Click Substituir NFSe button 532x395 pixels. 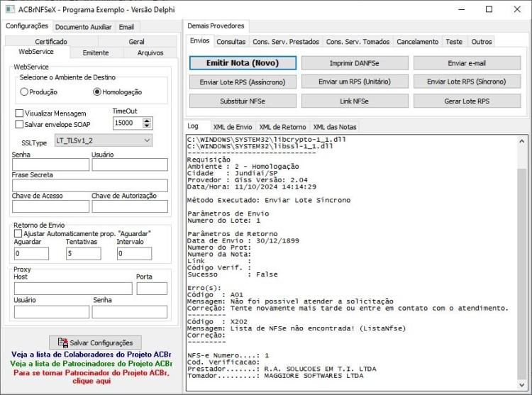[x=243, y=101]
